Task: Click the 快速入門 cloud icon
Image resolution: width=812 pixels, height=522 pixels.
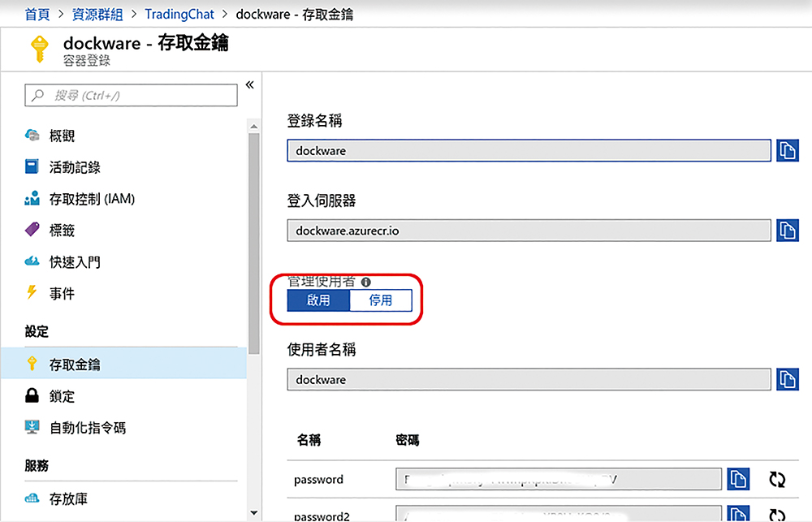Action: (32, 261)
